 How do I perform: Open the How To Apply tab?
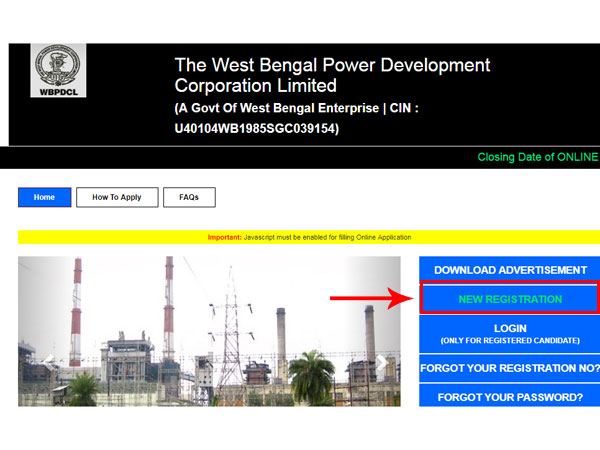pyautogui.click(x=117, y=197)
